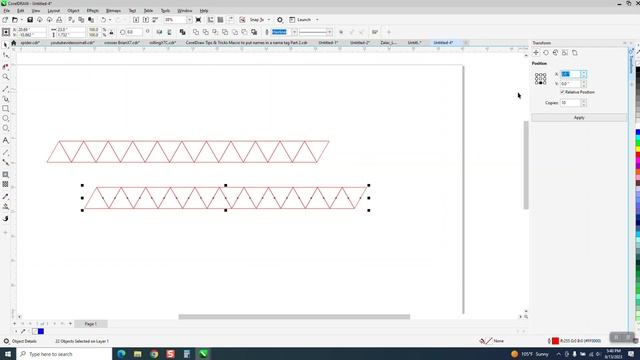Open Scale and mirror tab in Transform
Image resolution: width=640 pixels, height=360 pixels.
pyautogui.click(x=555, y=53)
